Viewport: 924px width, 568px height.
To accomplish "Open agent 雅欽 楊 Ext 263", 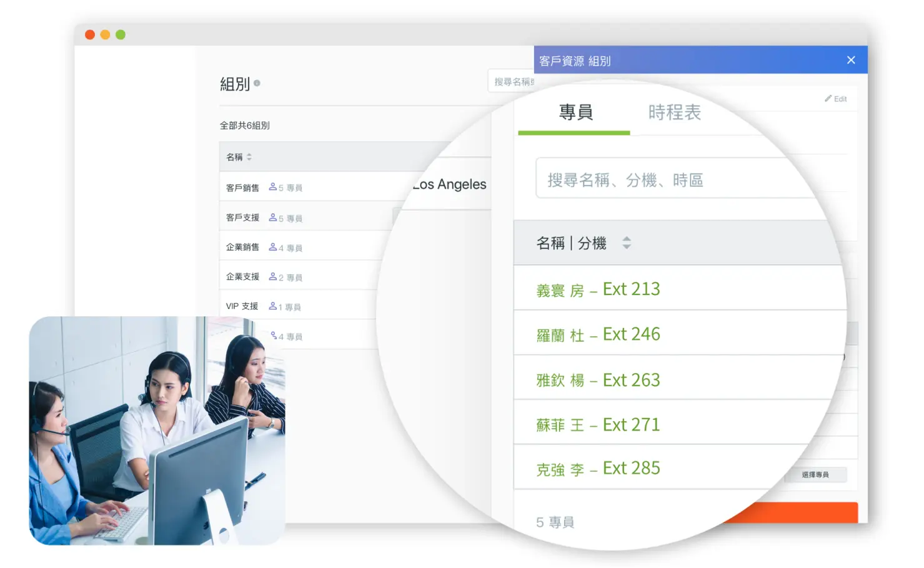I will 598,380.
